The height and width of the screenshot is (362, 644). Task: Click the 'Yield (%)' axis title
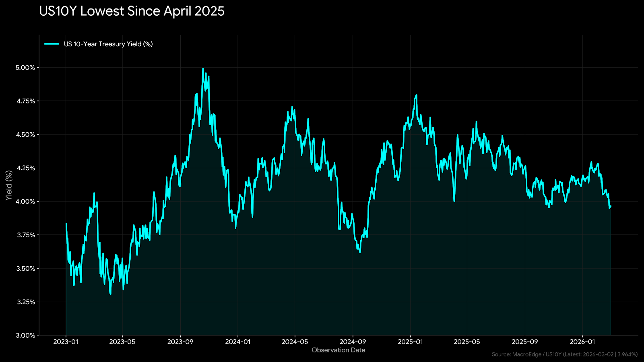pyautogui.click(x=9, y=185)
